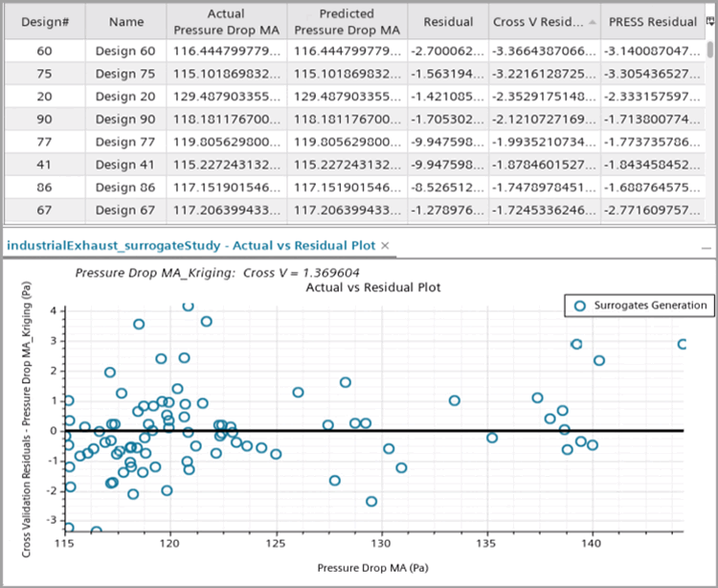
Task: Select the Design 41 name cell
Action: pos(125,165)
